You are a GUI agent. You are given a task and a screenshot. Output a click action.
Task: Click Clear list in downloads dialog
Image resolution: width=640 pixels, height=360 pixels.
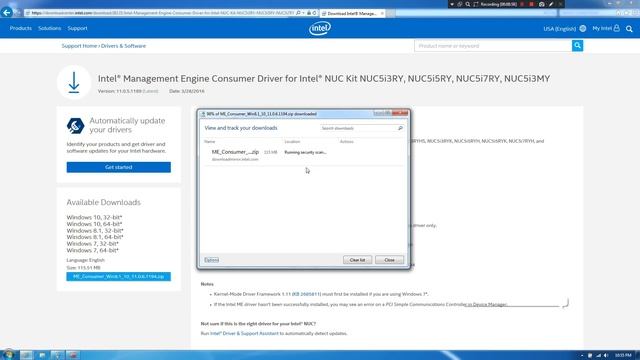coord(358,260)
